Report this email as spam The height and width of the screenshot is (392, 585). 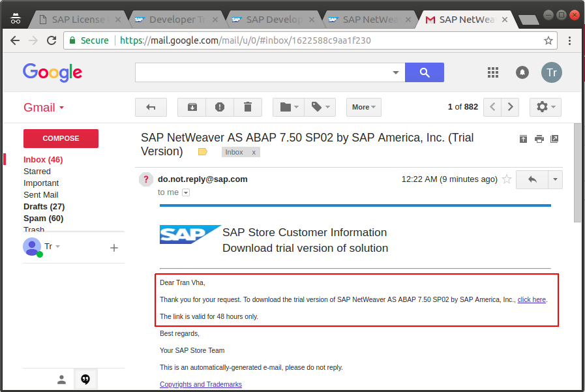[220, 108]
